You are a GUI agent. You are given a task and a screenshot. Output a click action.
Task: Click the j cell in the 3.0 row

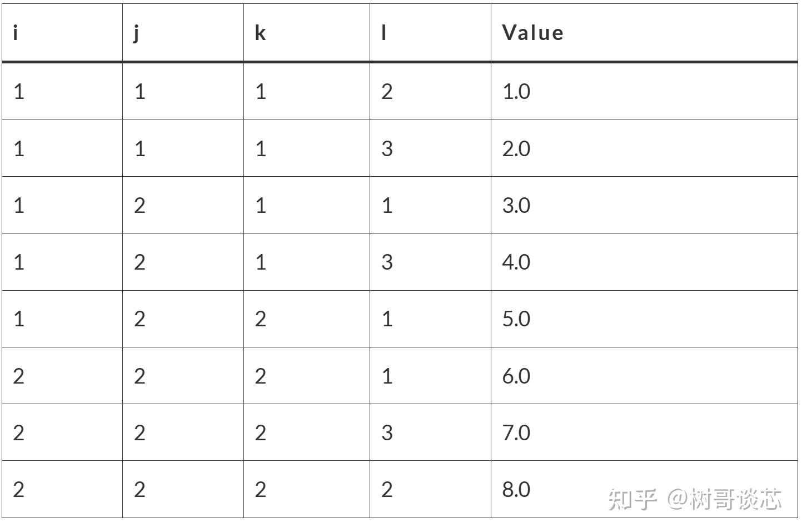(x=183, y=205)
